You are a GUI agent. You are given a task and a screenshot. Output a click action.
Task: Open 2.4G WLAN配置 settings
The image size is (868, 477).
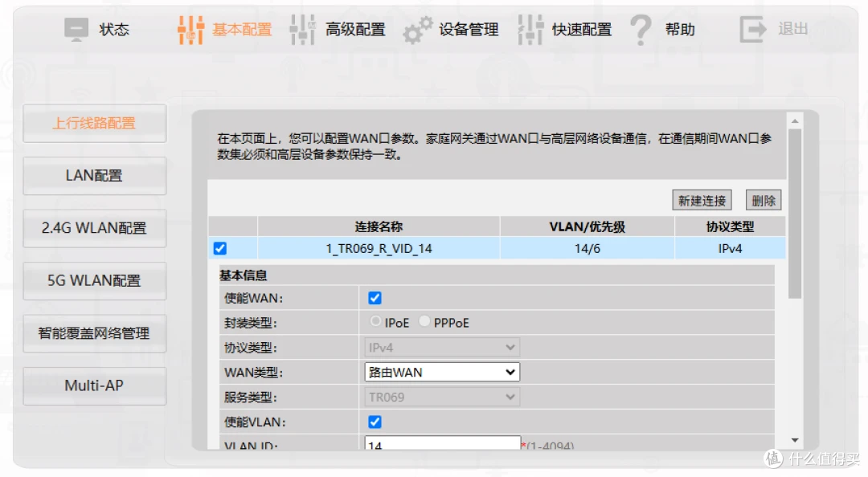pos(95,229)
